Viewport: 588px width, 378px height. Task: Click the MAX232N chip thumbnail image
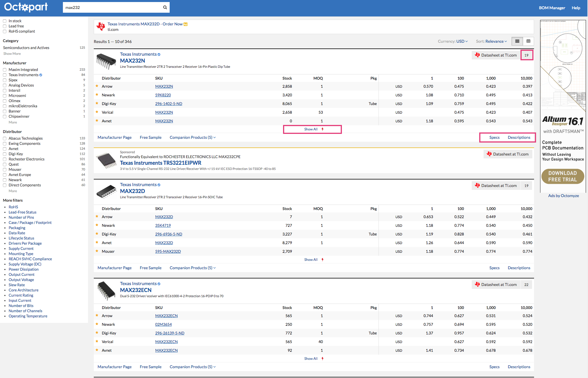click(x=106, y=61)
